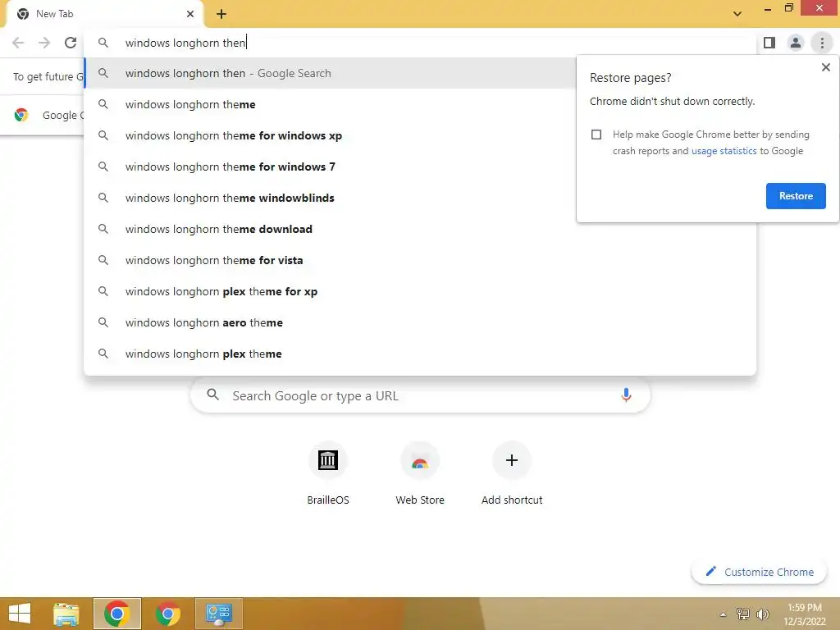Open File Explorer from the taskbar
Screen dimensions: 840x630
(x=66, y=614)
